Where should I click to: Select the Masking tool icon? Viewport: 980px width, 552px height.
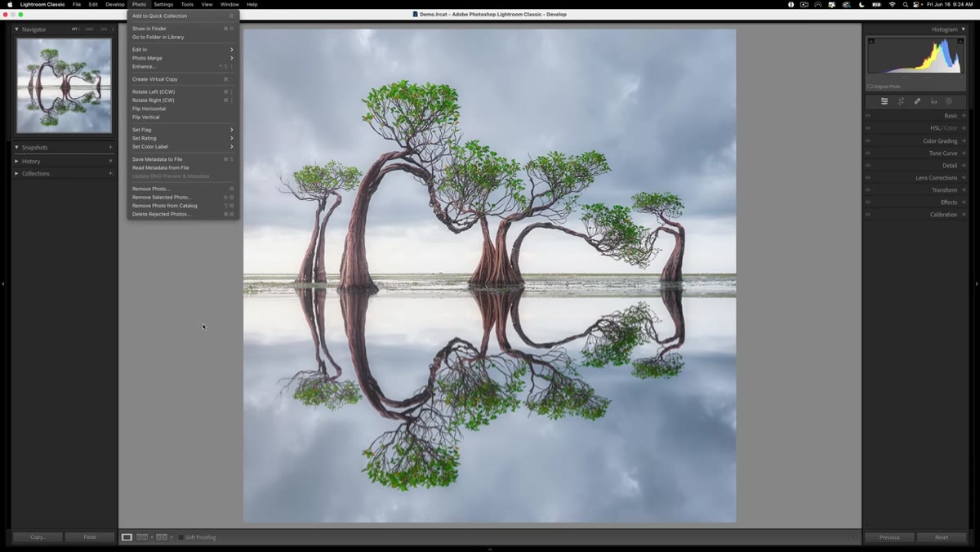[949, 101]
